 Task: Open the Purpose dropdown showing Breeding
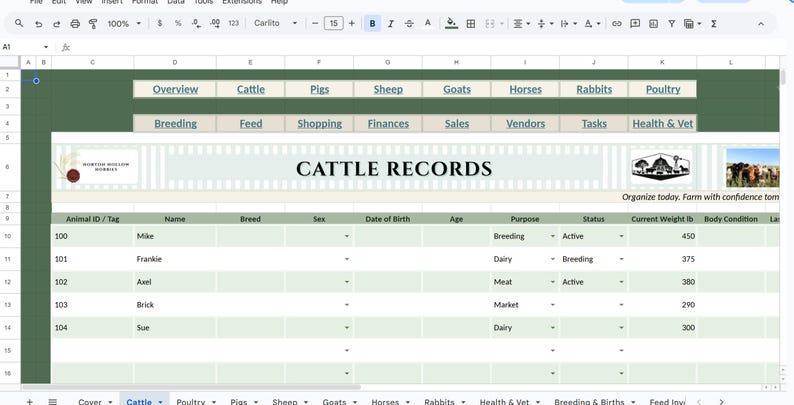pyautogui.click(x=552, y=236)
